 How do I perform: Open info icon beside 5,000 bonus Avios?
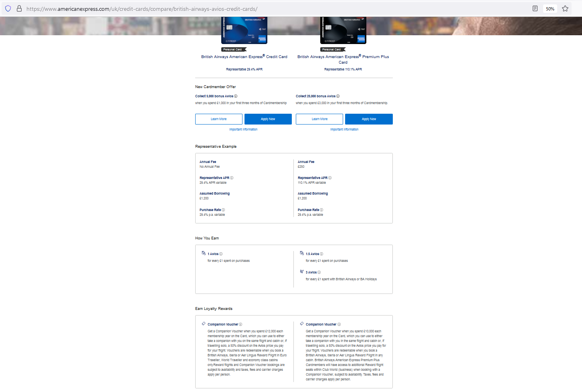[x=236, y=96]
